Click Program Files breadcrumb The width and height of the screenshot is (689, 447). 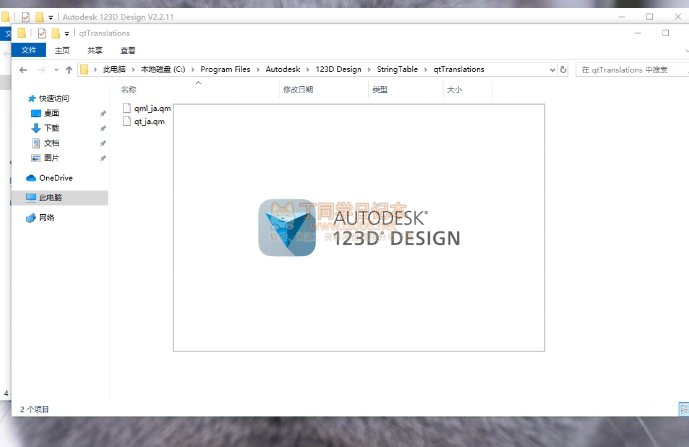(225, 69)
